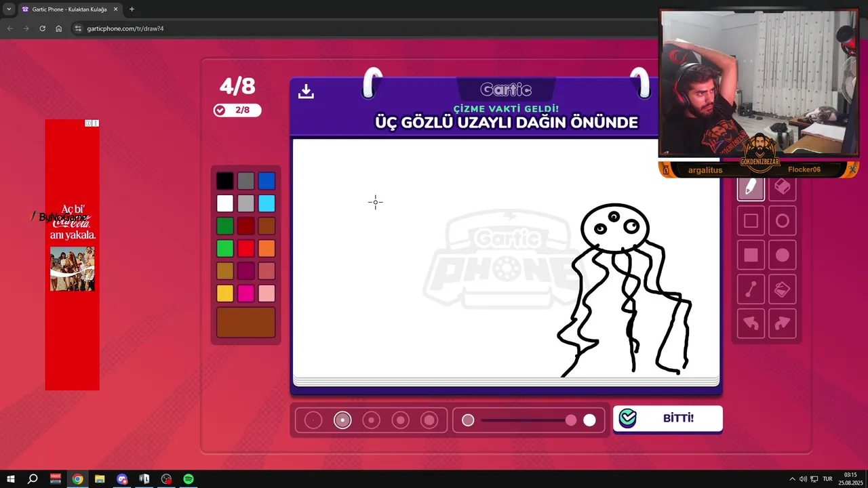This screenshot has width=868, height=488.
Task: Open the volume control in system tray
Action: (803, 479)
